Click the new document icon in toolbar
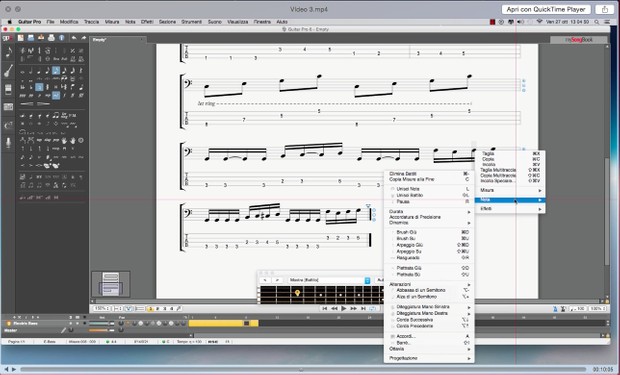620x375 pixels. tap(21, 38)
